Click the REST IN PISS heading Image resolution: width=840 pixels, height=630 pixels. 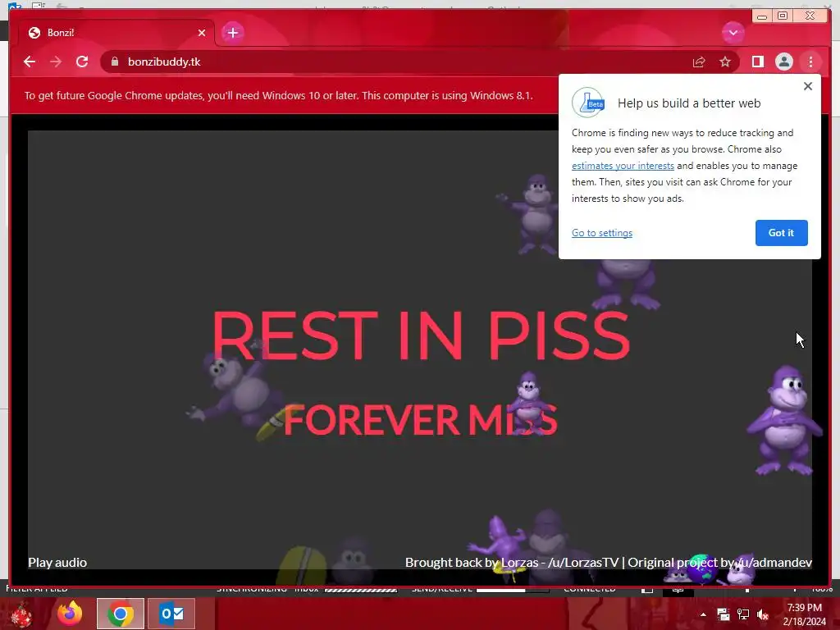(421, 336)
